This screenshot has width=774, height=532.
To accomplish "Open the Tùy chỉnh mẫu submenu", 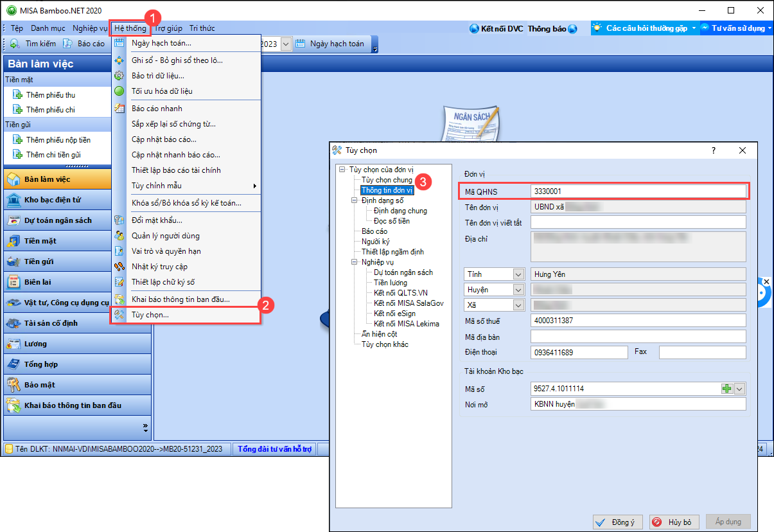I will click(x=186, y=186).
